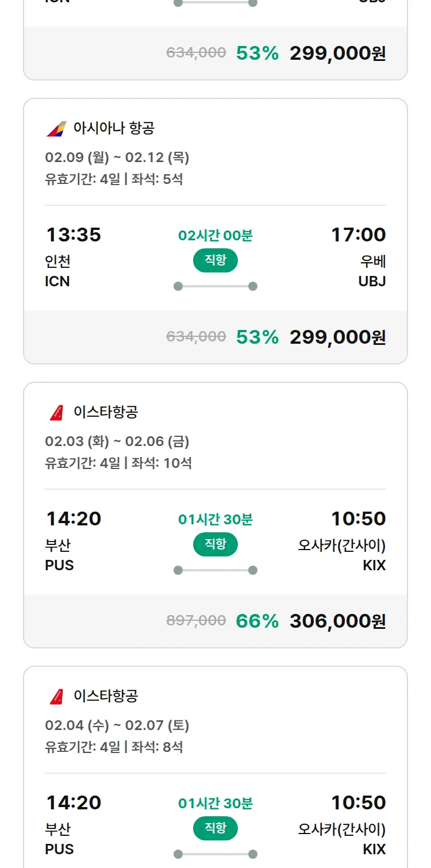431x868 pixels.
Task: Click the 13:35 Incheon departure time
Action: click(73, 235)
